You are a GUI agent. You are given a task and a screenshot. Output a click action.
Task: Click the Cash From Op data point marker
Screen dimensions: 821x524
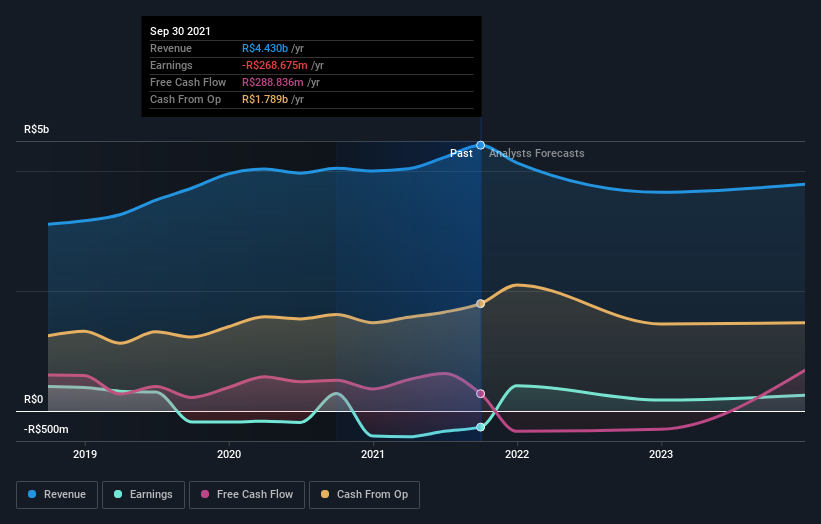[x=481, y=304]
